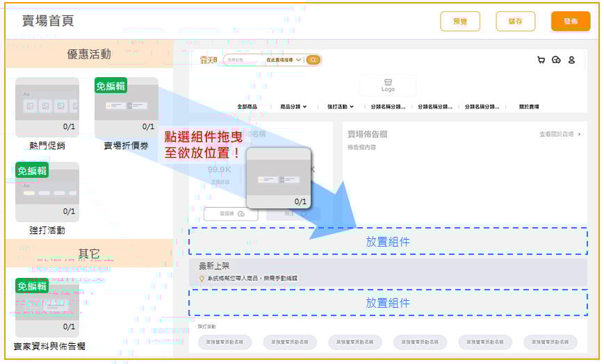Open the 關於賣場 navigation tab

[x=529, y=107]
